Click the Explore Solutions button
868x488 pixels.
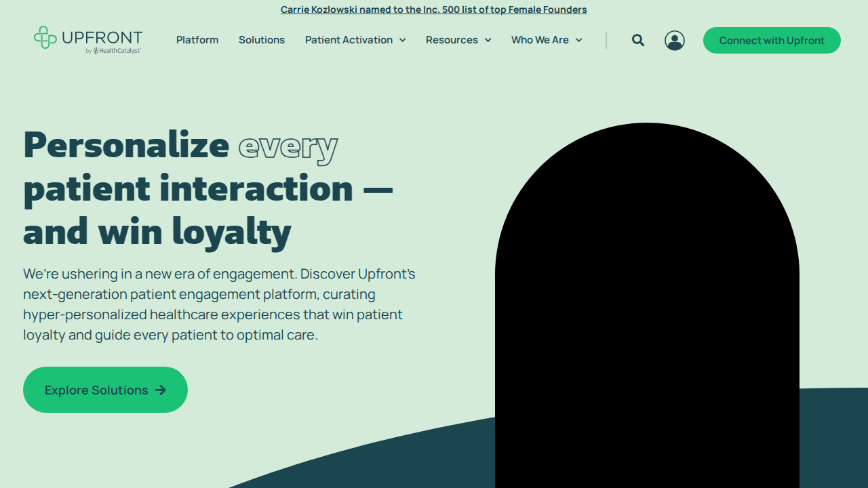pos(105,390)
